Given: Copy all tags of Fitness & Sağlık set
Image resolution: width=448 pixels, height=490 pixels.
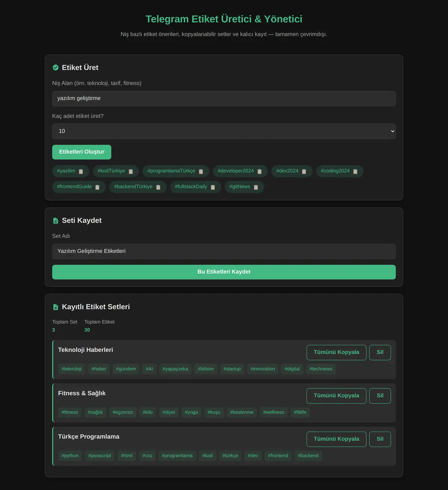Looking at the screenshot, I should click(x=336, y=396).
